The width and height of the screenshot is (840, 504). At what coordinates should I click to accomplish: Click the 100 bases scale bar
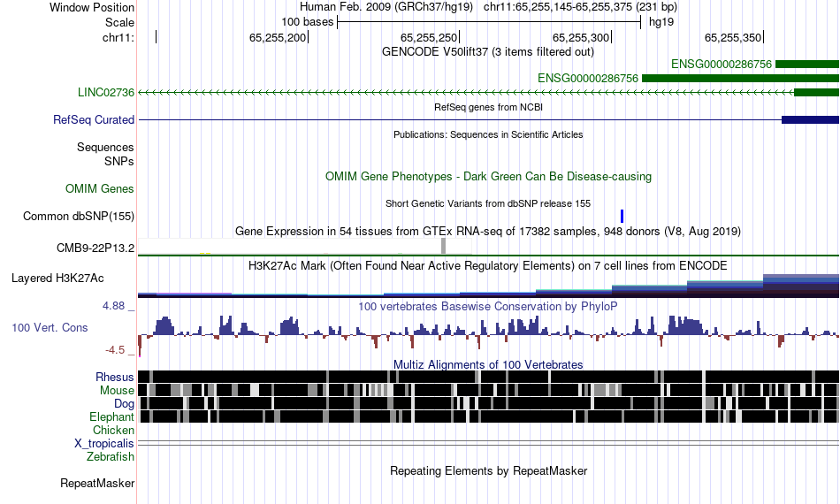[x=489, y=22]
